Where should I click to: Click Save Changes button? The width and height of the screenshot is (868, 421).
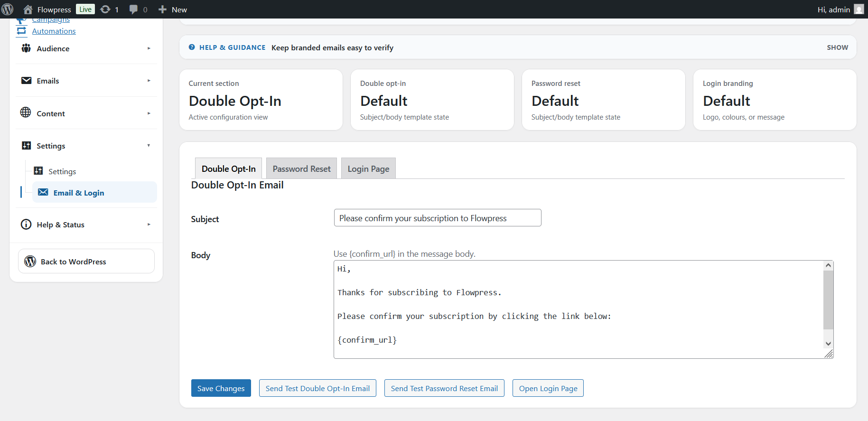(x=221, y=388)
